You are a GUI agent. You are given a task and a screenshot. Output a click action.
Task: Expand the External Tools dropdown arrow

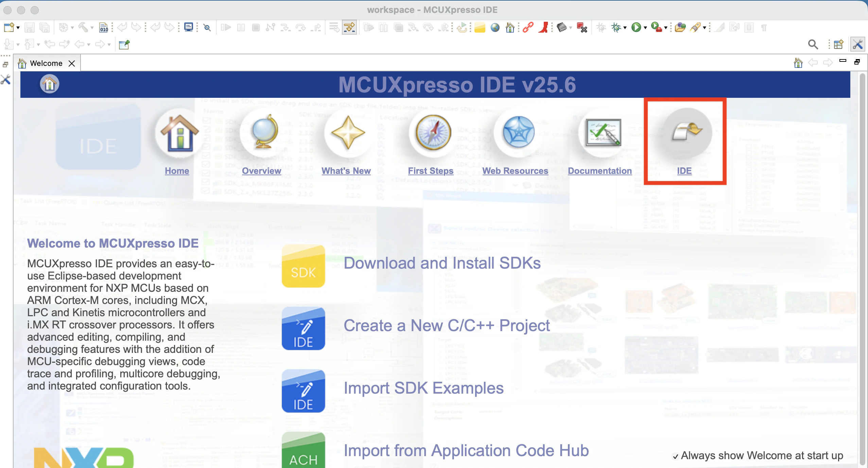tap(666, 28)
